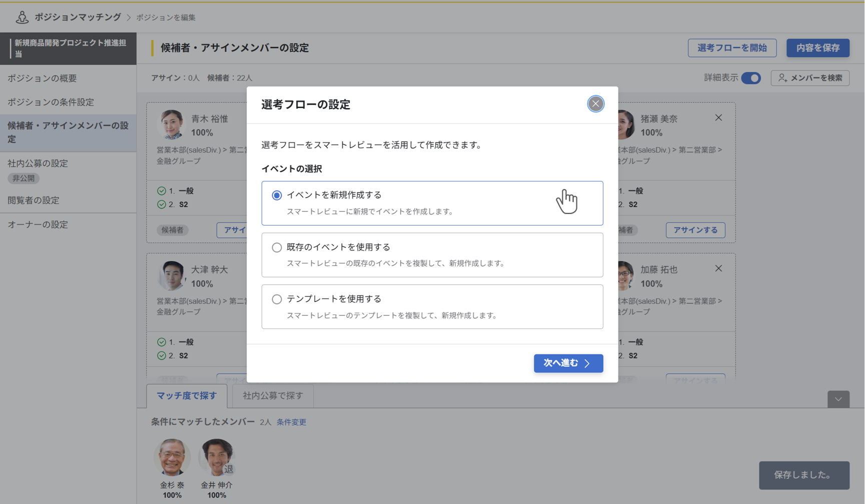865x504 pixels.
Task: Open ポジションの概要 sidebar item
Action: pos(42,78)
